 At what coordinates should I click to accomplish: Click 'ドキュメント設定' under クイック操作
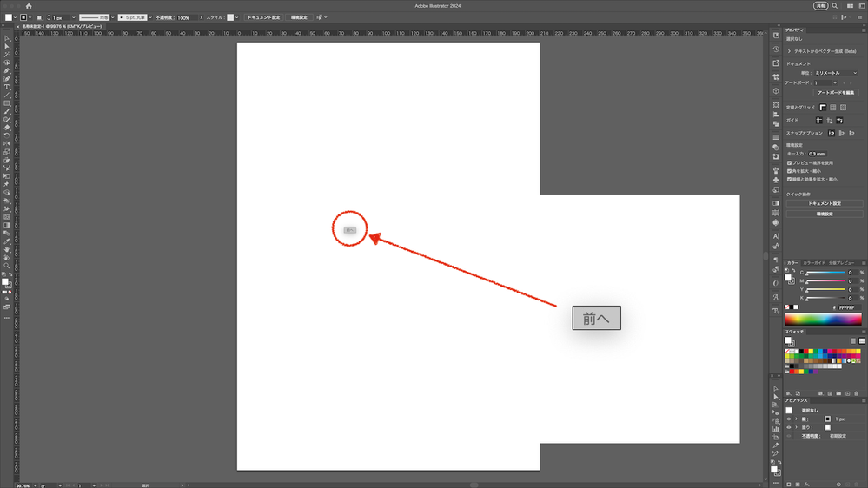tap(825, 203)
